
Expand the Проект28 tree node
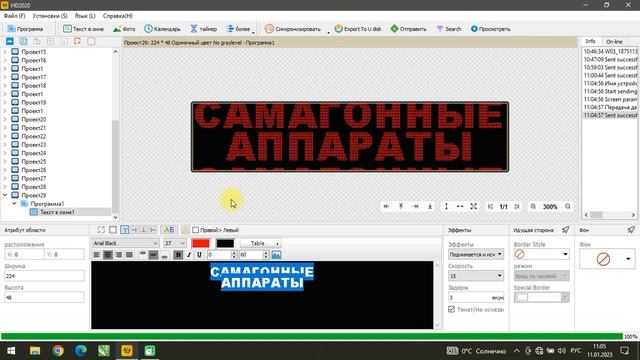coord(5,187)
